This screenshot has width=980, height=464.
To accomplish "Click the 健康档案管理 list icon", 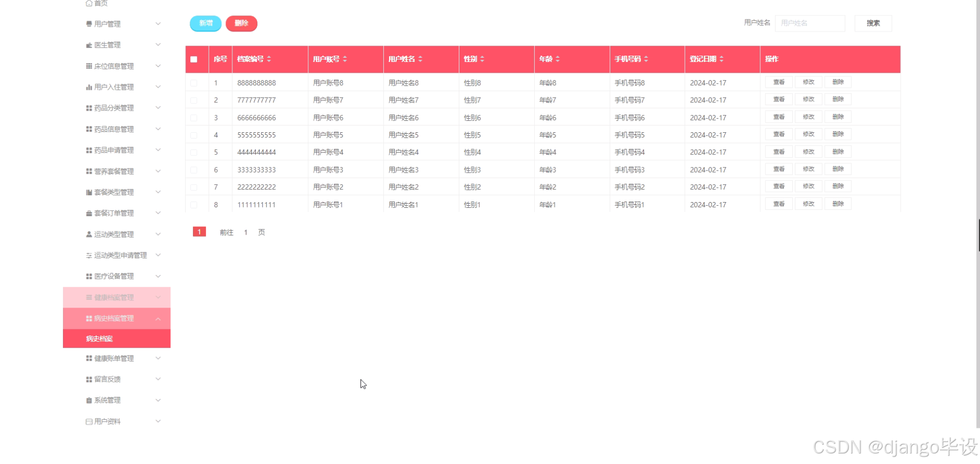I will pos(89,297).
